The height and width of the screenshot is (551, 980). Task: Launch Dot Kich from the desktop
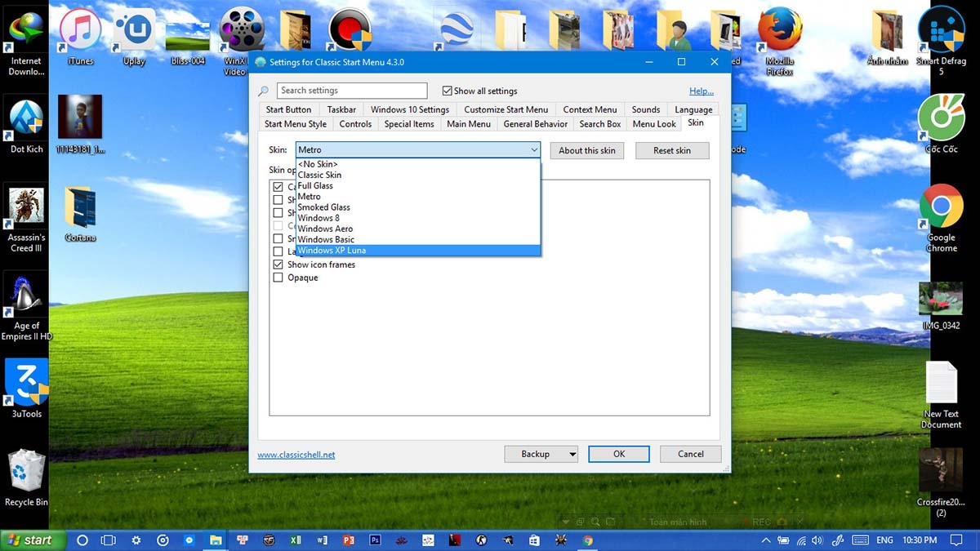coord(26,127)
